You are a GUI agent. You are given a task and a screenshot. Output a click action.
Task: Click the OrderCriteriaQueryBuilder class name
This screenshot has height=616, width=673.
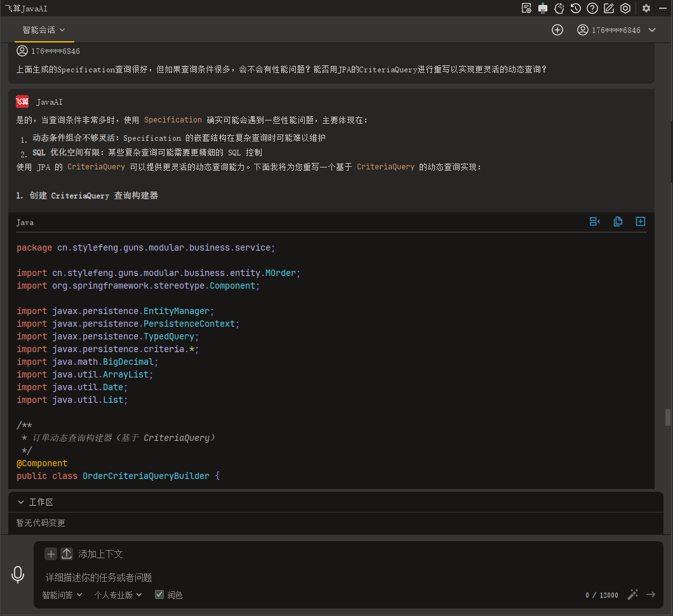pos(146,476)
